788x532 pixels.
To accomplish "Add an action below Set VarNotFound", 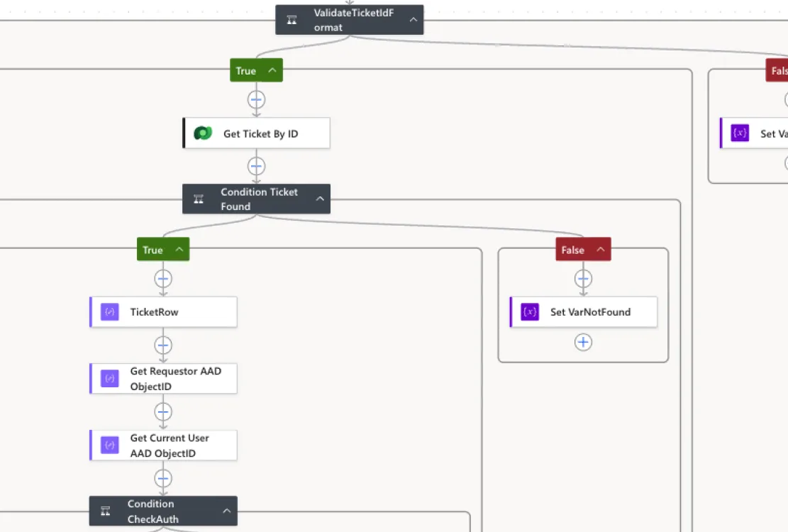I will [x=583, y=343].
